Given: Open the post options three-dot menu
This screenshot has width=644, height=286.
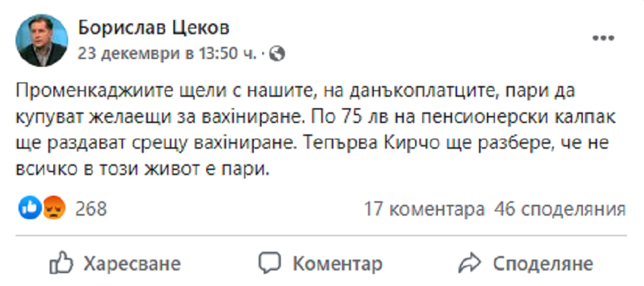Looking at the screenshot, I should (x=604, y=38).
